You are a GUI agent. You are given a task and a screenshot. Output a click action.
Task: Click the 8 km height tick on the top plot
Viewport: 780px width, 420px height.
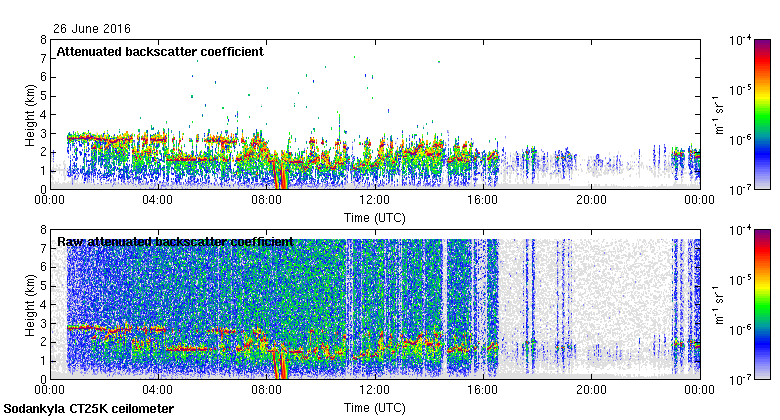pos(43,40)
